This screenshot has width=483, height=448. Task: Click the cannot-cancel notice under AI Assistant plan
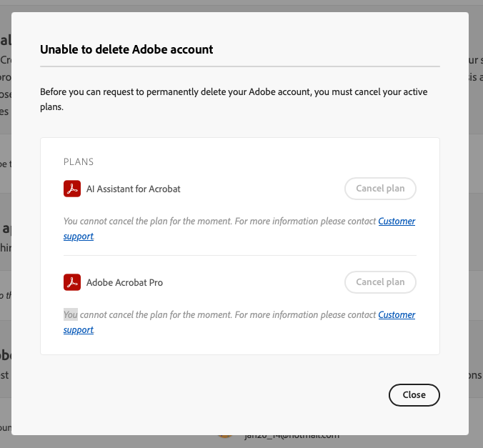[x=239, y=229]
